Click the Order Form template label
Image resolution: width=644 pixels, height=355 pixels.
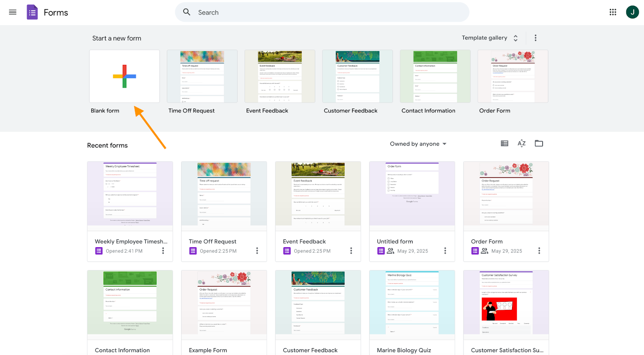[x=495, y=111]
